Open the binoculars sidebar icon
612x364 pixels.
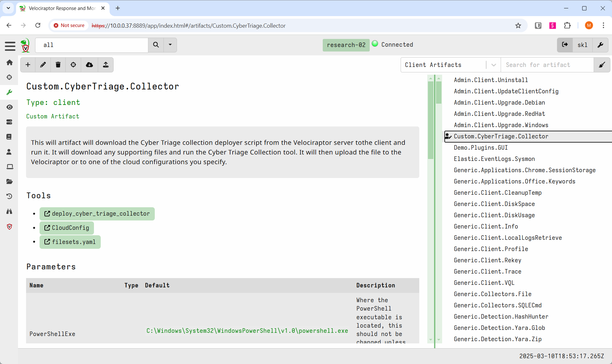point(9,211)
